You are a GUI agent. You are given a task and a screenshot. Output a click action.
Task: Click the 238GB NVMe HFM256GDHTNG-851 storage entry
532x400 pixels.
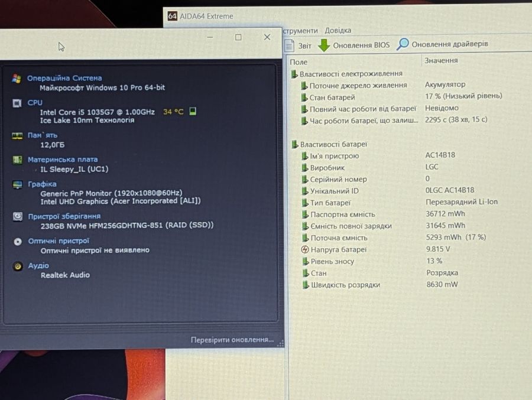tap(127, 225)
